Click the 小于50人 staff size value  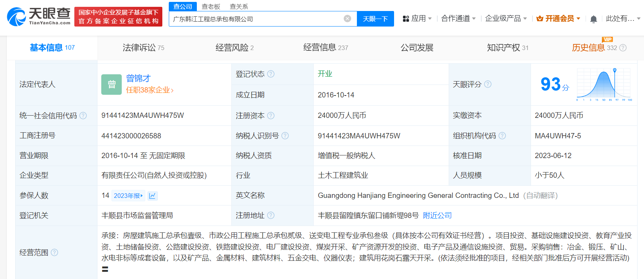pyautogui.click(x=550, y=175)
